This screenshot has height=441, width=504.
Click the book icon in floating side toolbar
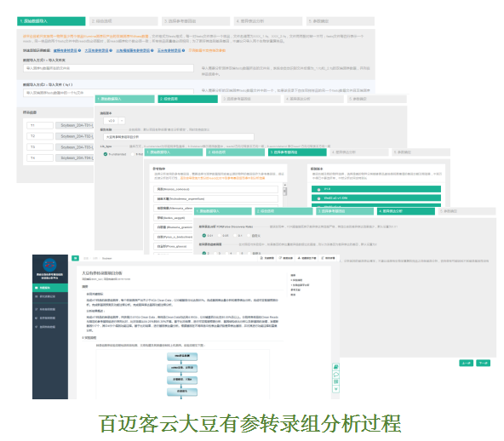[336, 367]
